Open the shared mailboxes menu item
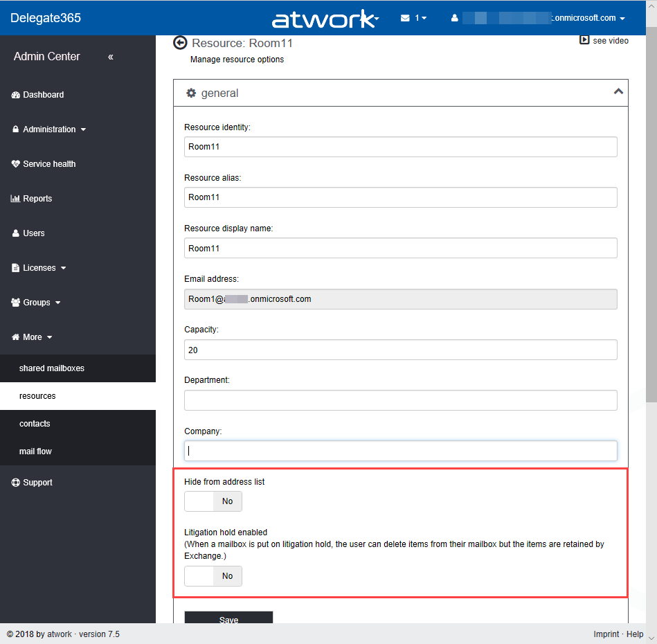Viewport: 657px width, 644px height. (x=52, y=368)
